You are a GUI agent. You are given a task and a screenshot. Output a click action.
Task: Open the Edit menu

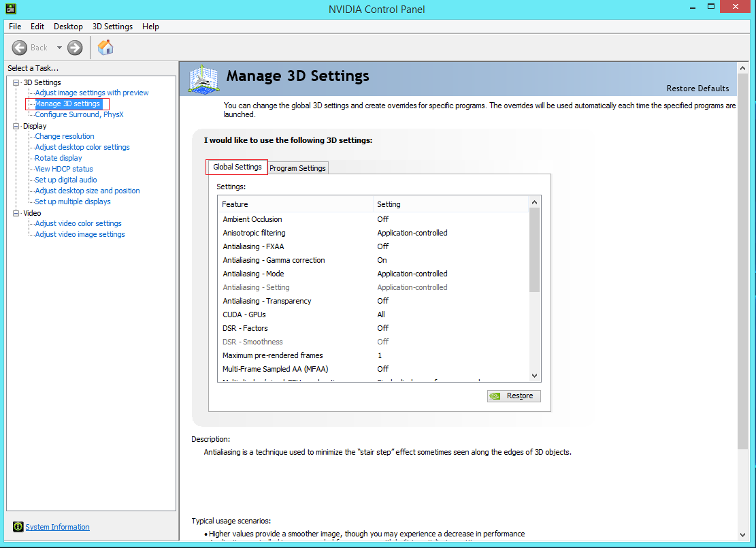37,27
